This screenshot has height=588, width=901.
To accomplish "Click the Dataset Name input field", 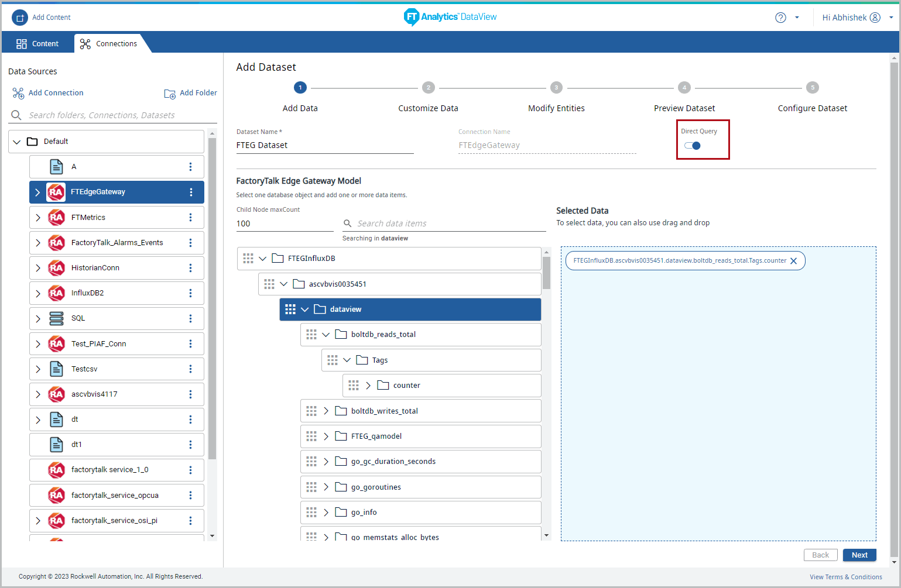I will (x=324, y=146).
